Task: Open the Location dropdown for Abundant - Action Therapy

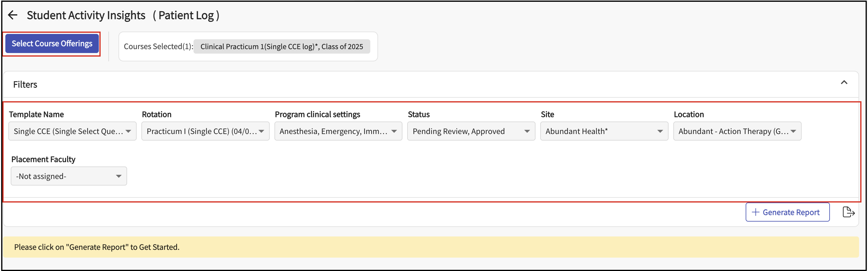Action: (737, 131)
